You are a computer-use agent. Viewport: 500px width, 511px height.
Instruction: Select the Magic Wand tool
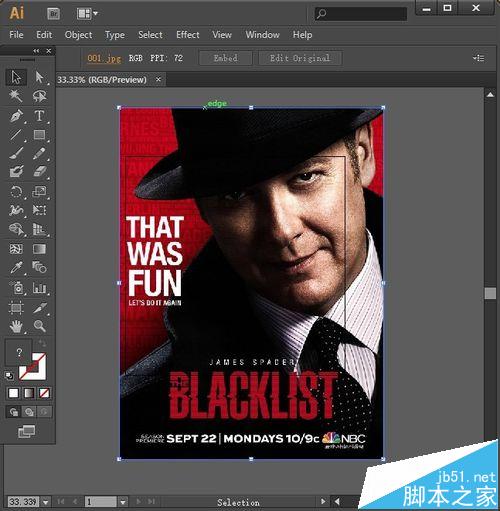(x=16, y=96)
